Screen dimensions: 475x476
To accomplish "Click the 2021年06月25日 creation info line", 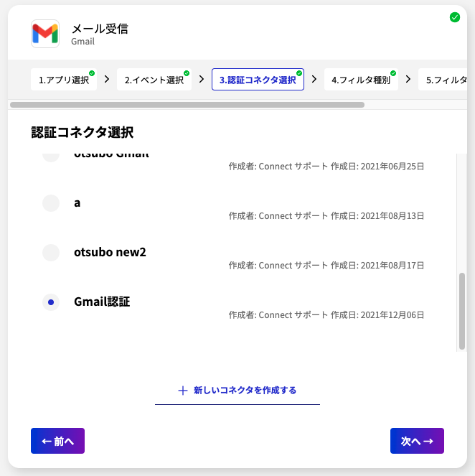I will (x=326, y=167).
